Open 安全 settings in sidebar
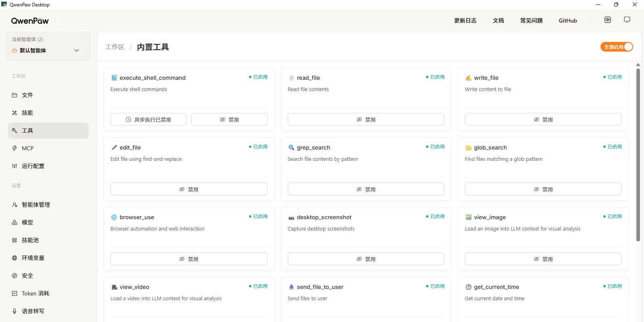The image size is (644, 322). point(48,276)
